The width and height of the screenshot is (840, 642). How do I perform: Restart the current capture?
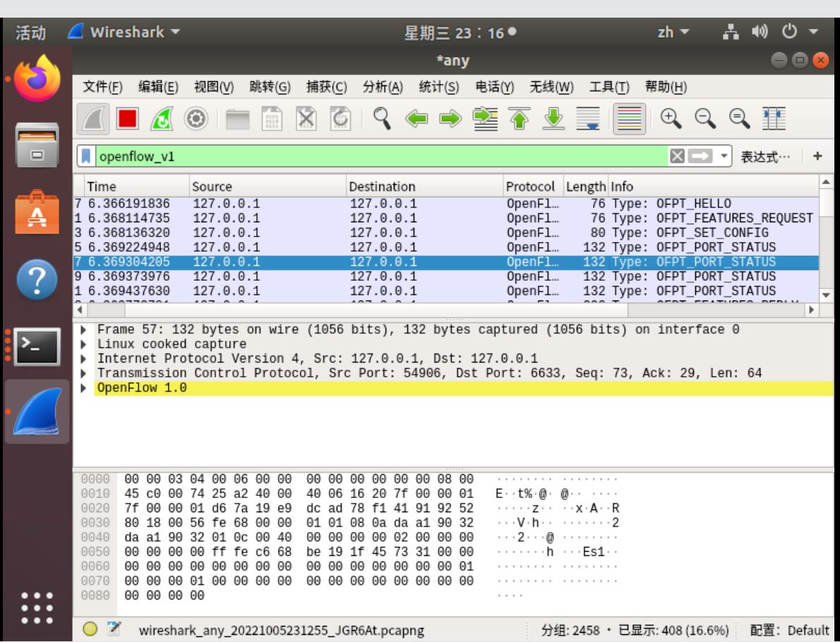pyautogui.click(x=162, y=119)
